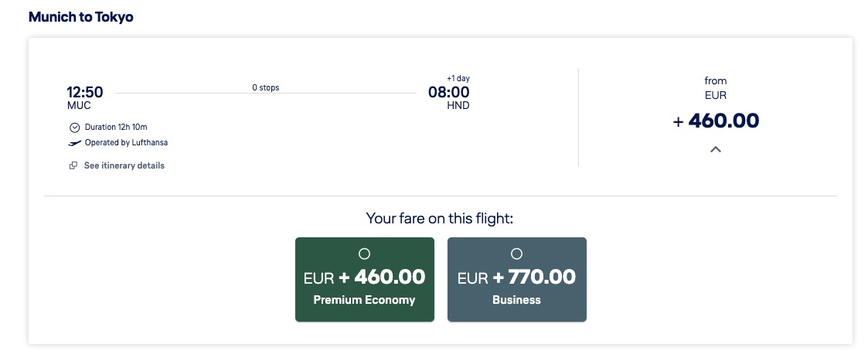The width and height of the screenshot is (868, 361).
Task: Click the 12:50 MUC departure time
Action: coord(85,97)
